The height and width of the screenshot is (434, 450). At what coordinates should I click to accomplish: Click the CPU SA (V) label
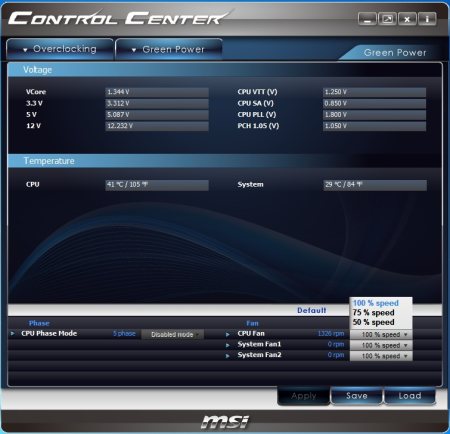256,103
